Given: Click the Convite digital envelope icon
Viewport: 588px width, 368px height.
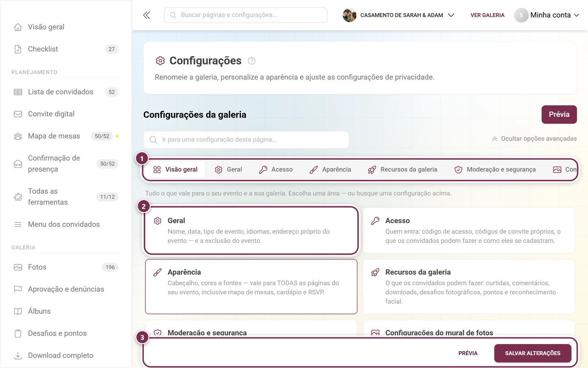Looking at the screenshot, I should 18,114.
